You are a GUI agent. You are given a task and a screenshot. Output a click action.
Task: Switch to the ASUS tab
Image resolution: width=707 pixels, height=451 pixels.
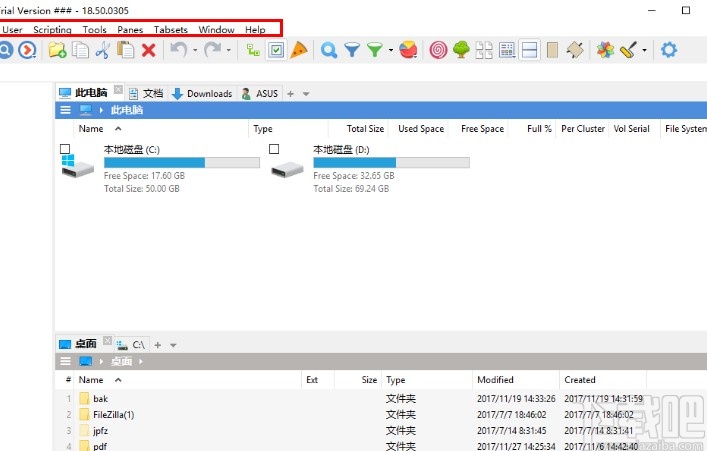coord(260,93)
